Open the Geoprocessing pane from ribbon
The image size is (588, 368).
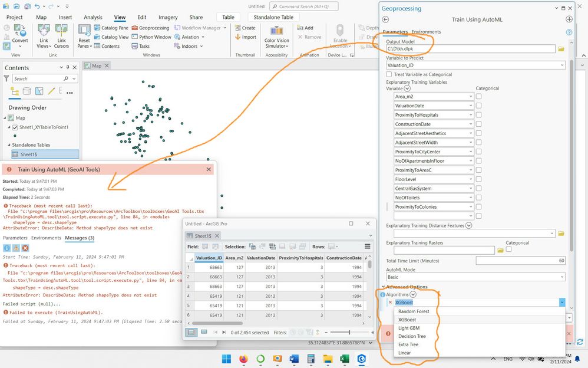(x=150, y=28)
